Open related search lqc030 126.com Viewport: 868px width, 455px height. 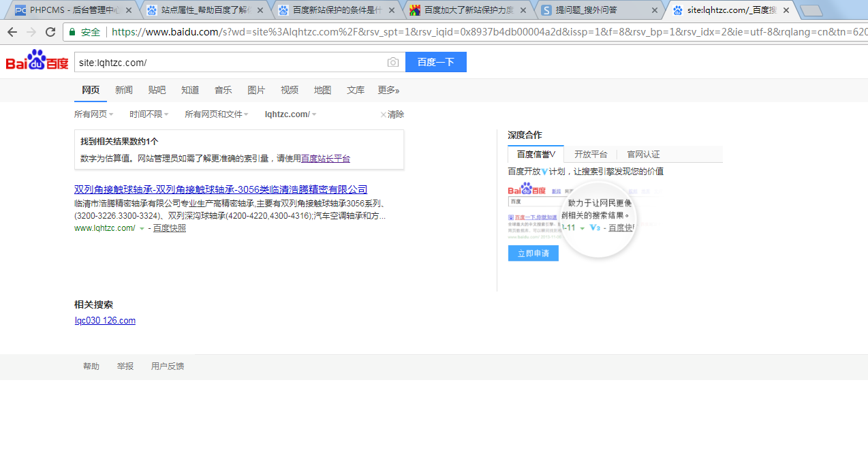[x=105, y=321]
